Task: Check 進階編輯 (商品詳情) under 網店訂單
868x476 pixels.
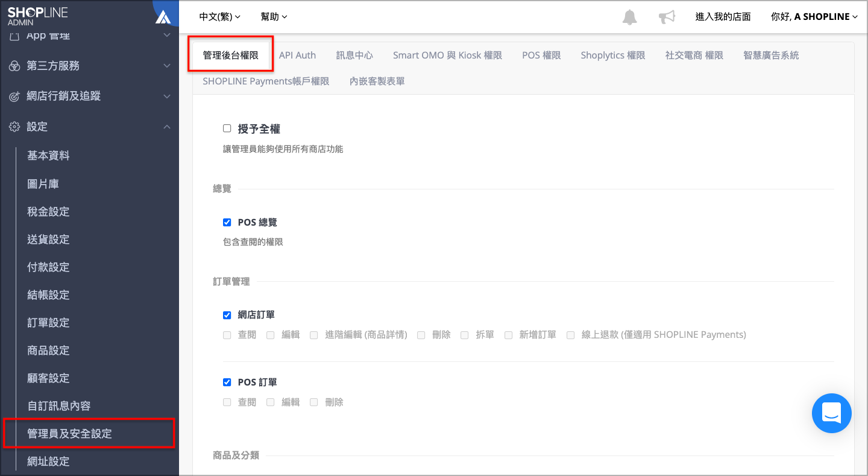Action: pos(314,335)
